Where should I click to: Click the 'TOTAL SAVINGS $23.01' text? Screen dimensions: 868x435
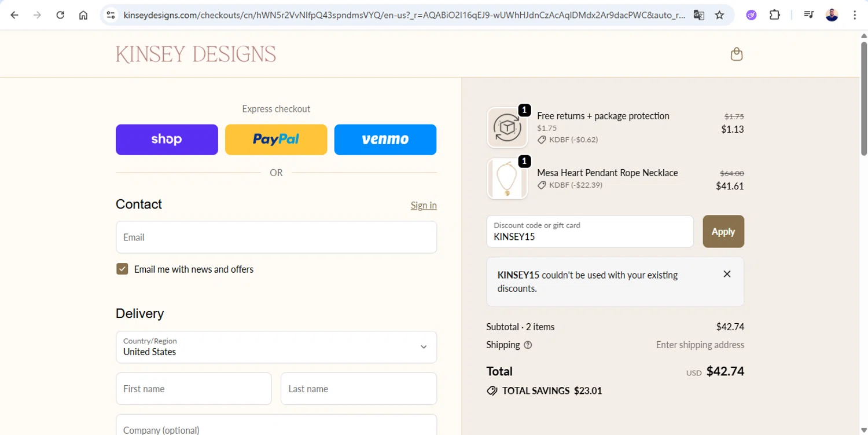552,391
